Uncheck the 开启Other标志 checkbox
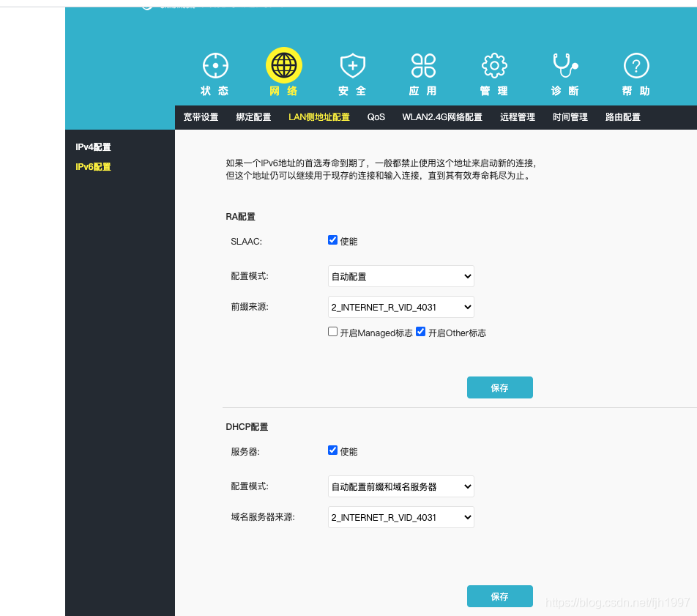The height and width of the screenshot is (616, 697). 420,331
